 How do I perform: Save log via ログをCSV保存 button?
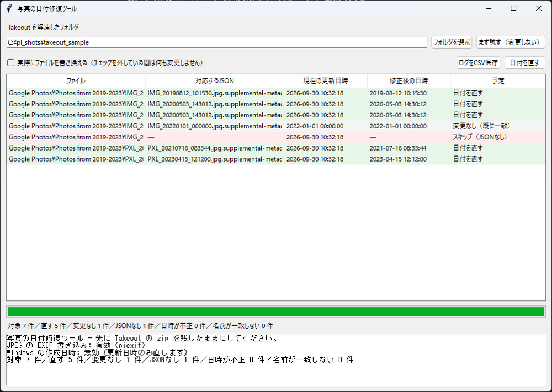[478, 63]
